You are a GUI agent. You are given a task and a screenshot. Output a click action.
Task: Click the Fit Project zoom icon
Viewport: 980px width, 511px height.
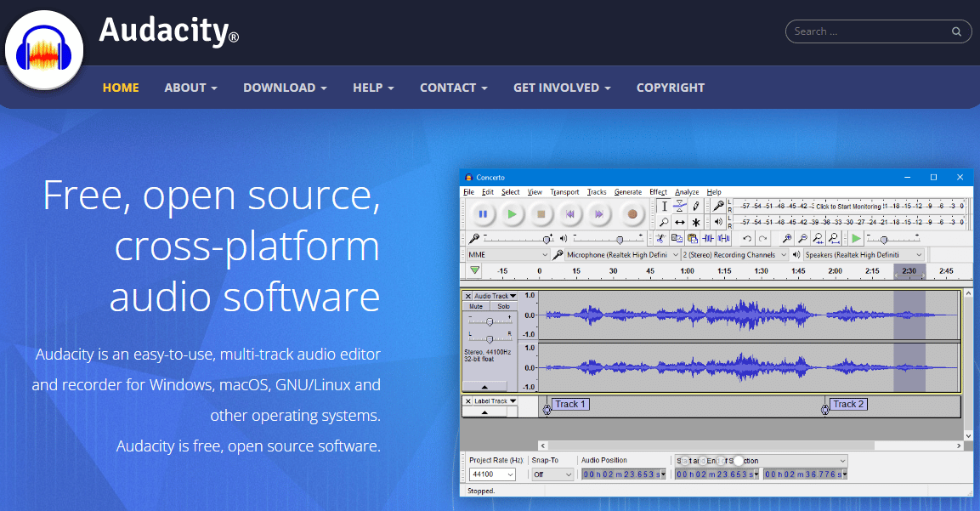point(834,238)
